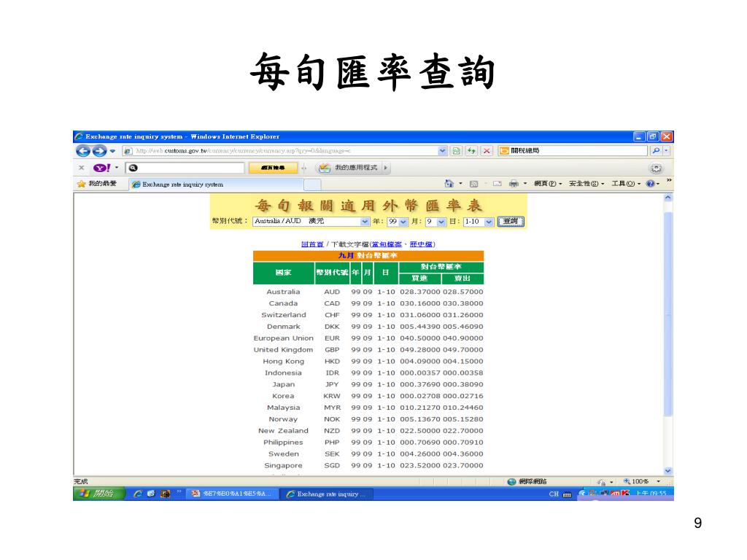Click the Print icon in command bar

[514, 183]
